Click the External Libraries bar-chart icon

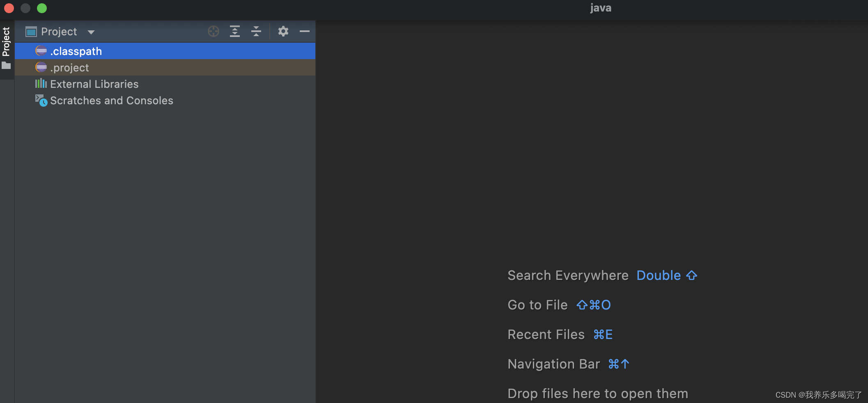point(41,84)
